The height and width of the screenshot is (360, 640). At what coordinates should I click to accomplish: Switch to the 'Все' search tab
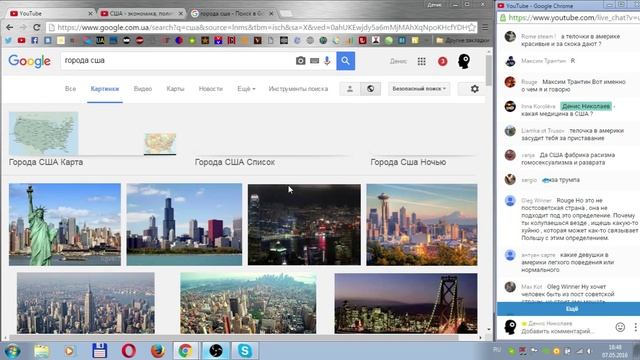point(70,89)
